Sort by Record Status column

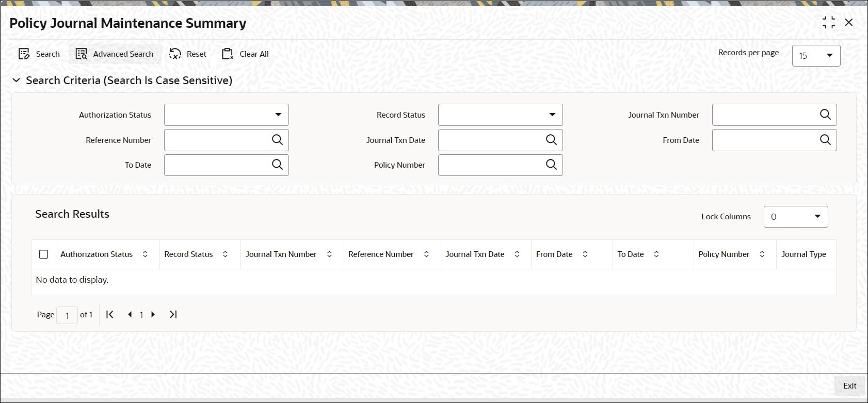[226, 254]
